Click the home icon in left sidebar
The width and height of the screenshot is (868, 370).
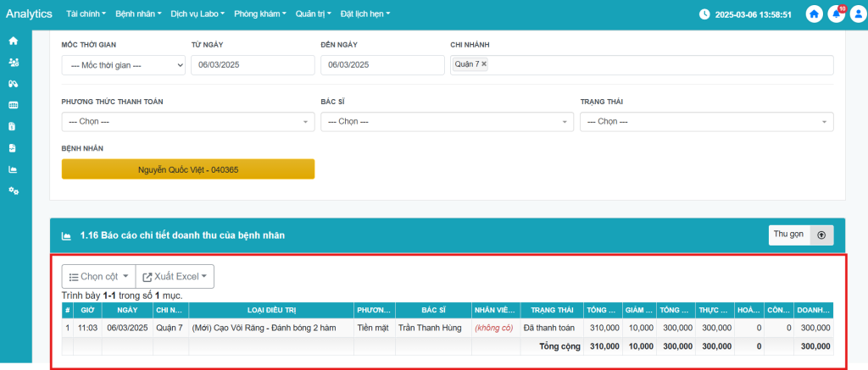13,41
